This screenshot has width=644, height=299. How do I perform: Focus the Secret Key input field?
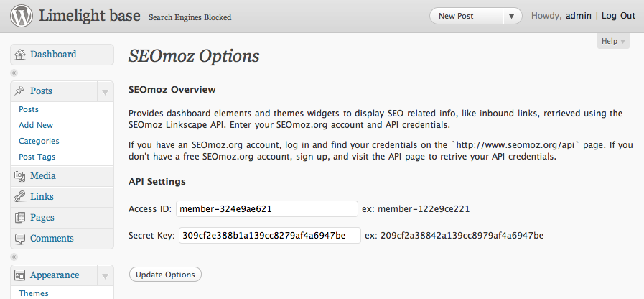tap(270, 235)
